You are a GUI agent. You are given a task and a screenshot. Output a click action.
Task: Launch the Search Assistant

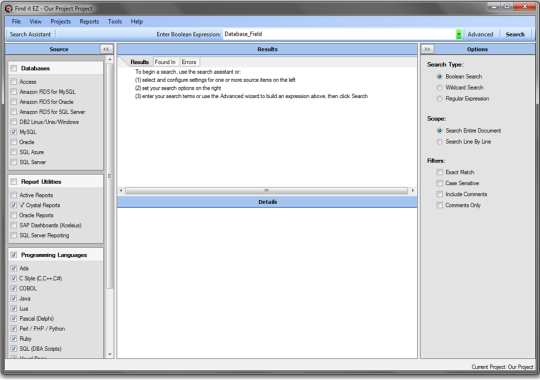[30, 34]
